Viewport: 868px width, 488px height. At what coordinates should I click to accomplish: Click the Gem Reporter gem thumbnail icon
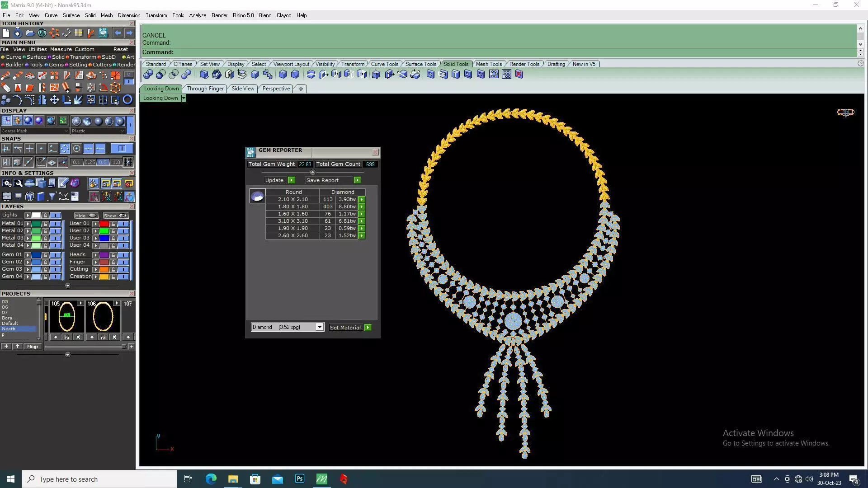click(257, 196)
